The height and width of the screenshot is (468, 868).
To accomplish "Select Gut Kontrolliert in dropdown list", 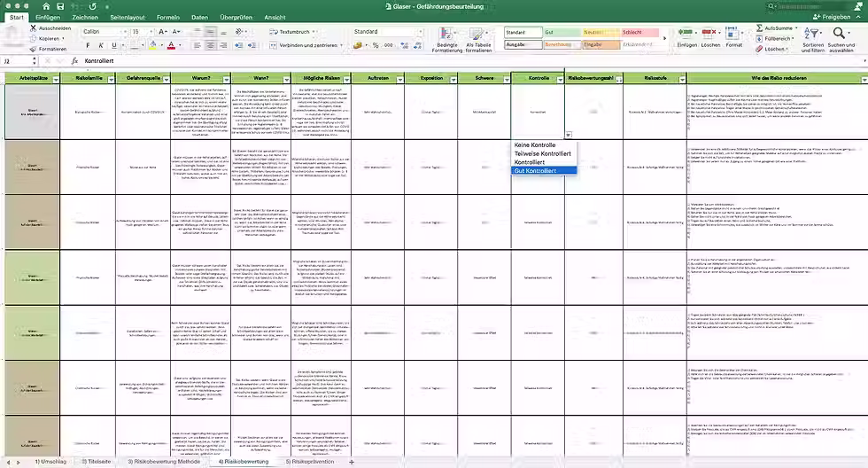I will (544, 170).
